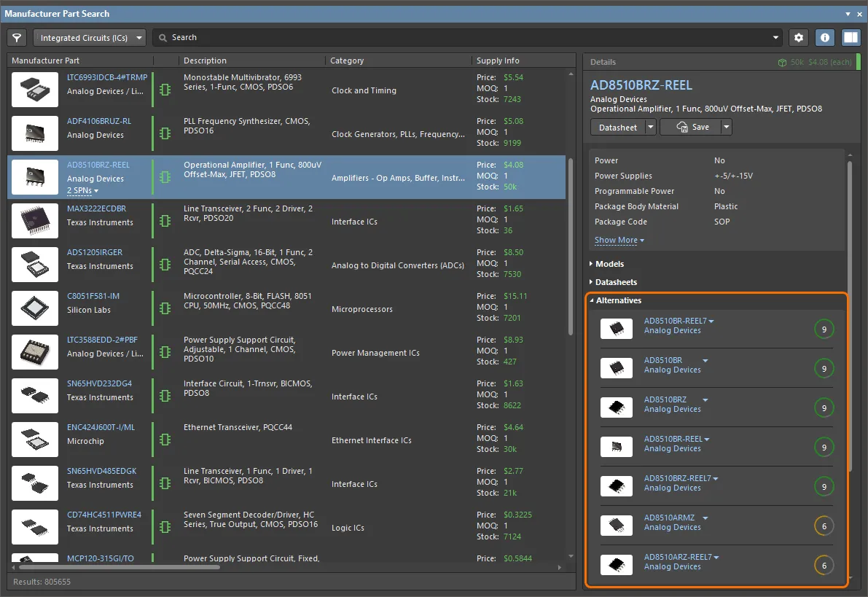Open the C8051F581-IM part link
Image resolution: width=868 pixels, height=597 pixels.
point(93,296)
